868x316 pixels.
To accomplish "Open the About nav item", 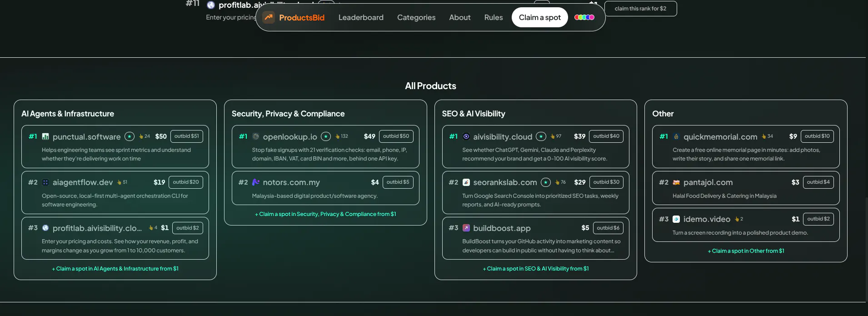I will click(x=460, y=17).
